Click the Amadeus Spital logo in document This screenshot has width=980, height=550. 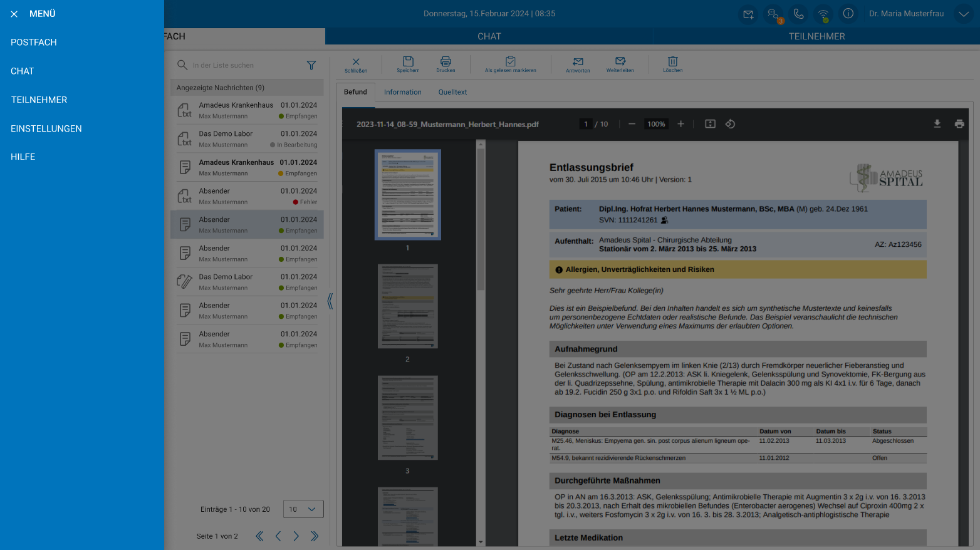[x=886, y=178]
